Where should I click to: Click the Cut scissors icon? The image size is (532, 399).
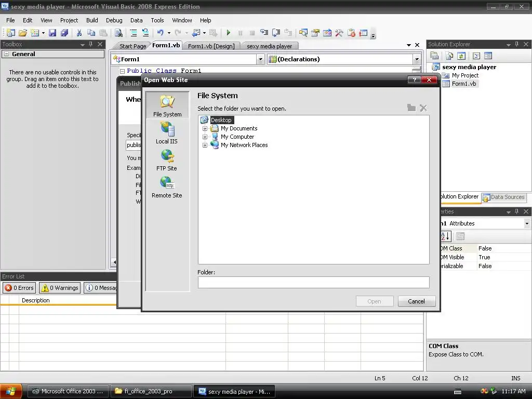[x=79, y=33]
